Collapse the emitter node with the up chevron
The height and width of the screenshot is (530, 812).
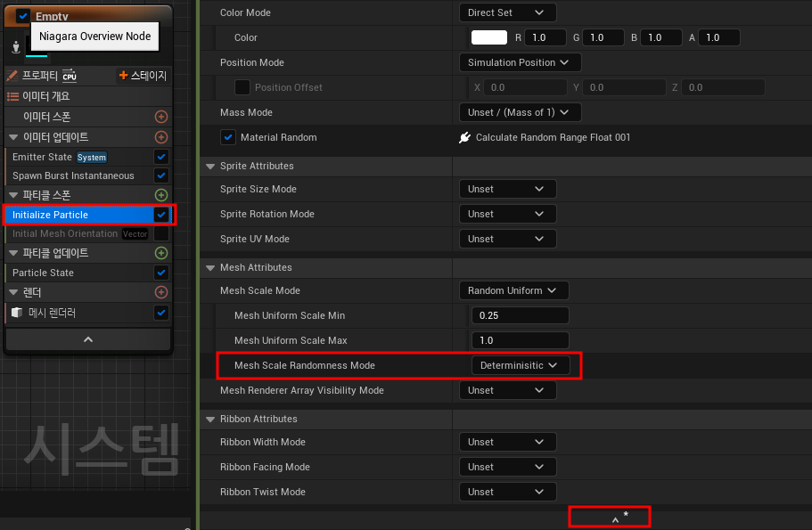(88, 339)
